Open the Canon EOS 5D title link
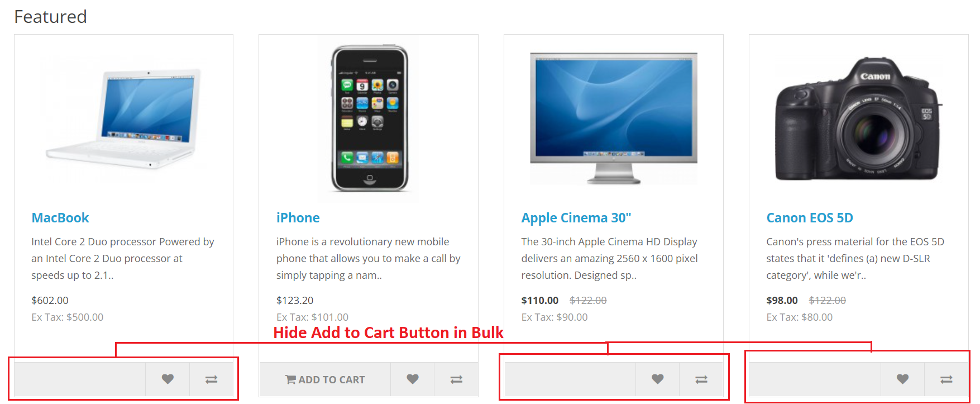The width and height of the screenshot is (980, 404). coord(810,218)
